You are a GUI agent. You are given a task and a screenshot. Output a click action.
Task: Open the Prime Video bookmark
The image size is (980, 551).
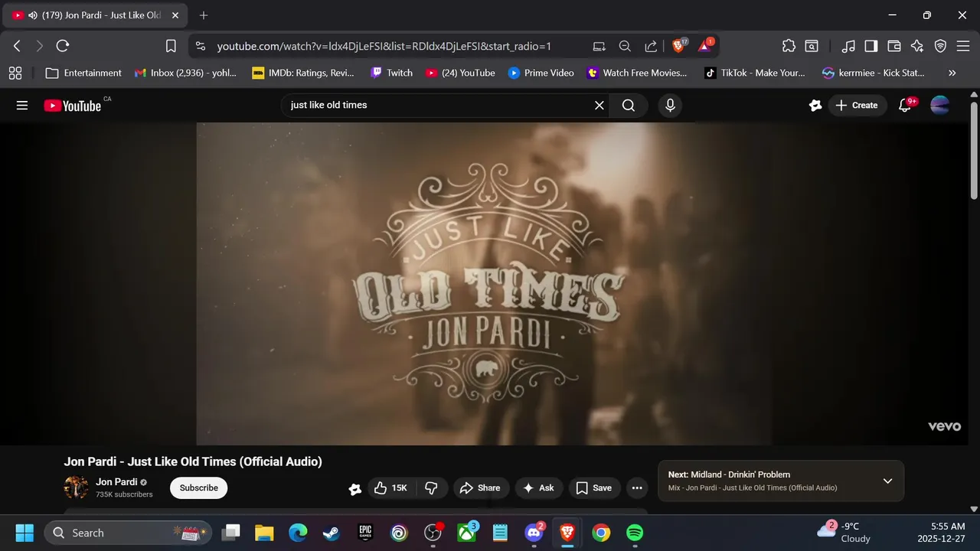(541, 73)
